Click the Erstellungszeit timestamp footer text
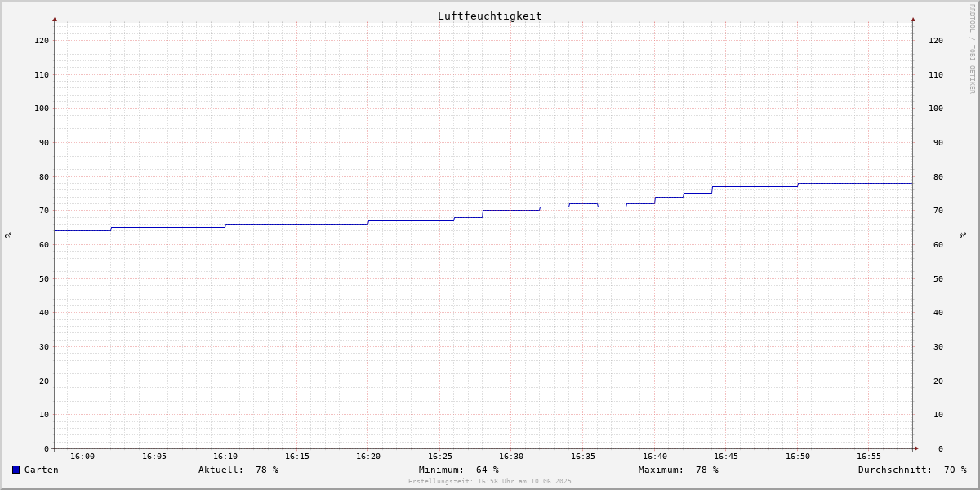 click(490, 482)
